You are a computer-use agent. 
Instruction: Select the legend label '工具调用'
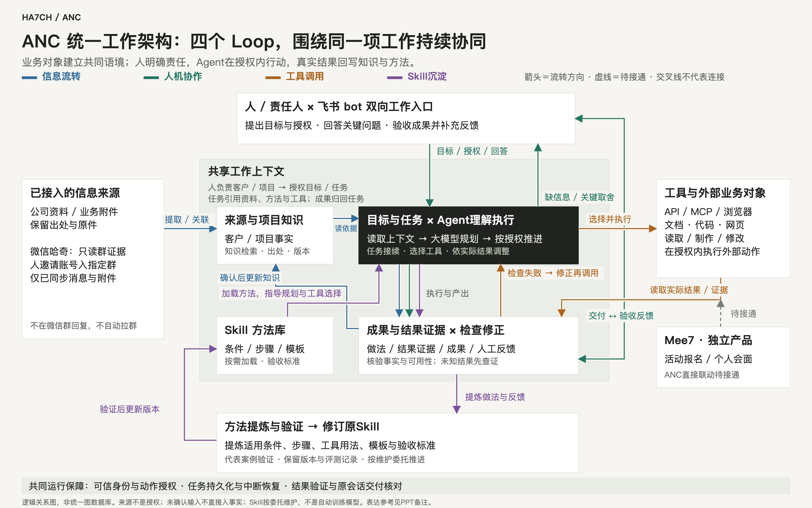pos(305,77)
